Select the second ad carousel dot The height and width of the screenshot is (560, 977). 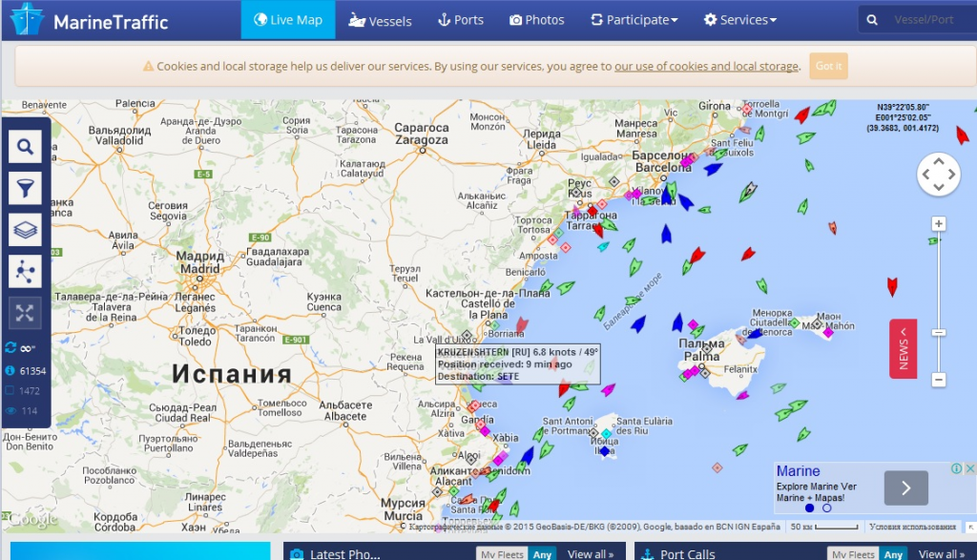pyautogui.click(x=827, y=508)
